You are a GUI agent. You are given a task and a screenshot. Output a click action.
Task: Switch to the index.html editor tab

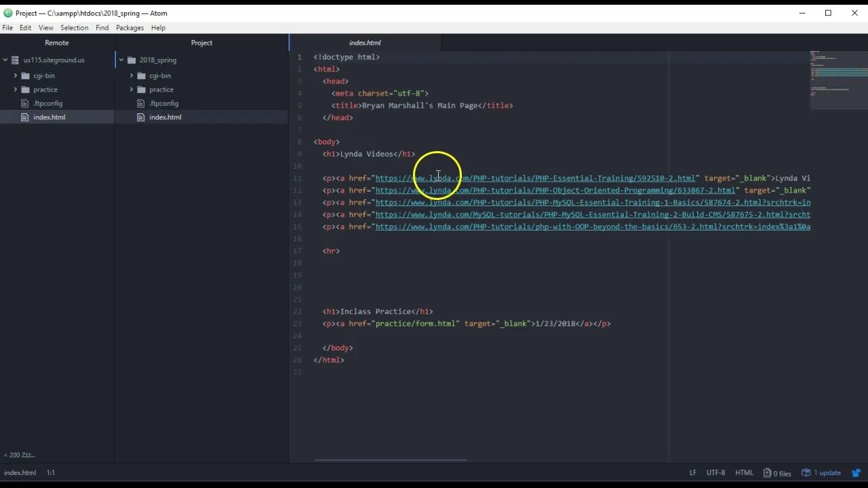[x=365, y=42]
